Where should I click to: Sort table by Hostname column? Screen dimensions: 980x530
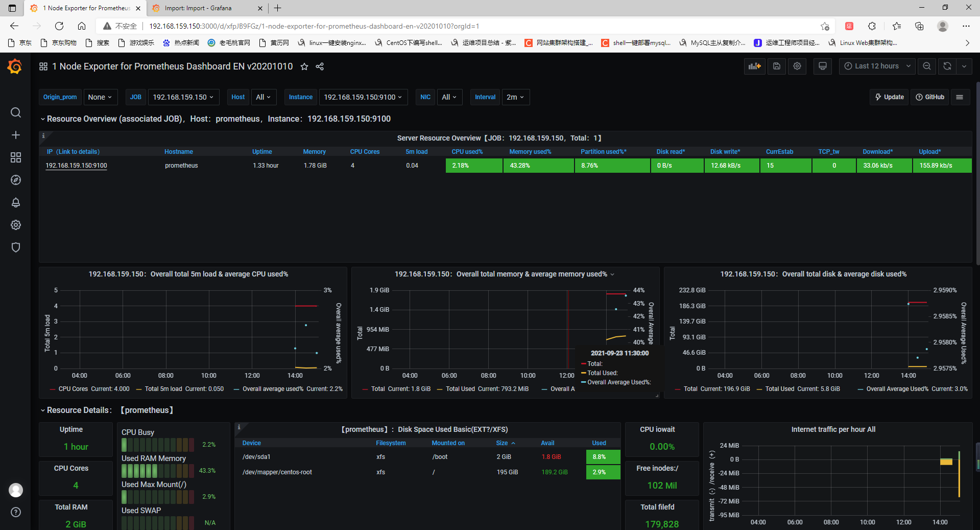click(x=179, y=152)
